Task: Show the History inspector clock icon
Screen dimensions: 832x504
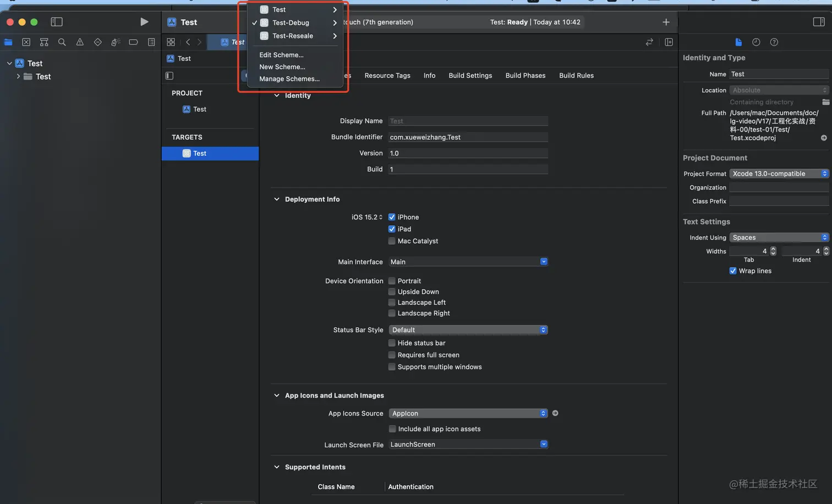Action: click(756, 42)
